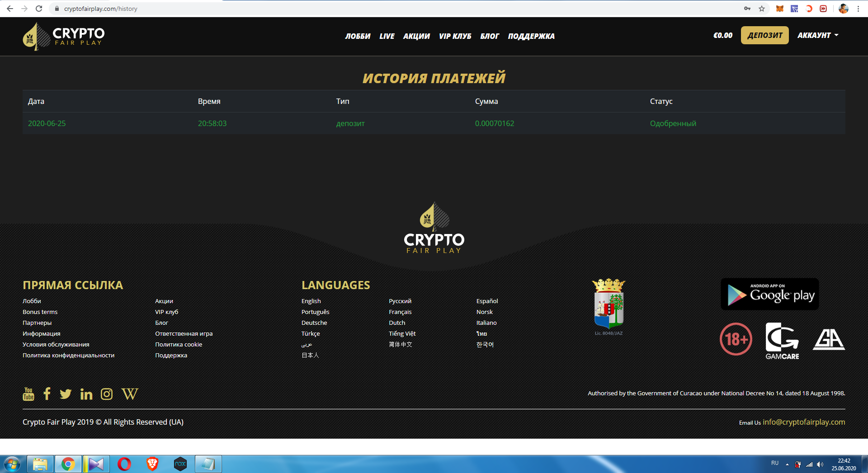Click the info@cryptofairplay.com email link

(803, 422)
